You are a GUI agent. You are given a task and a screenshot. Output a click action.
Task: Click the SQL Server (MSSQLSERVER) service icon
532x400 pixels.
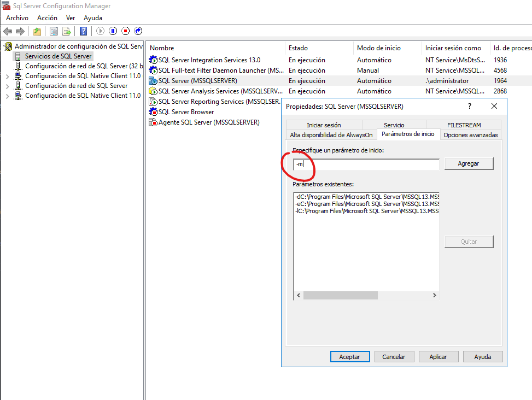point(153,81)
